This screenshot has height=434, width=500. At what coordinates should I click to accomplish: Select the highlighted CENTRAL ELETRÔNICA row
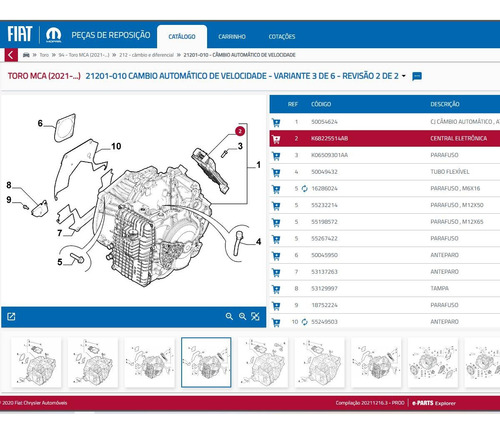[x=385, y=138]
